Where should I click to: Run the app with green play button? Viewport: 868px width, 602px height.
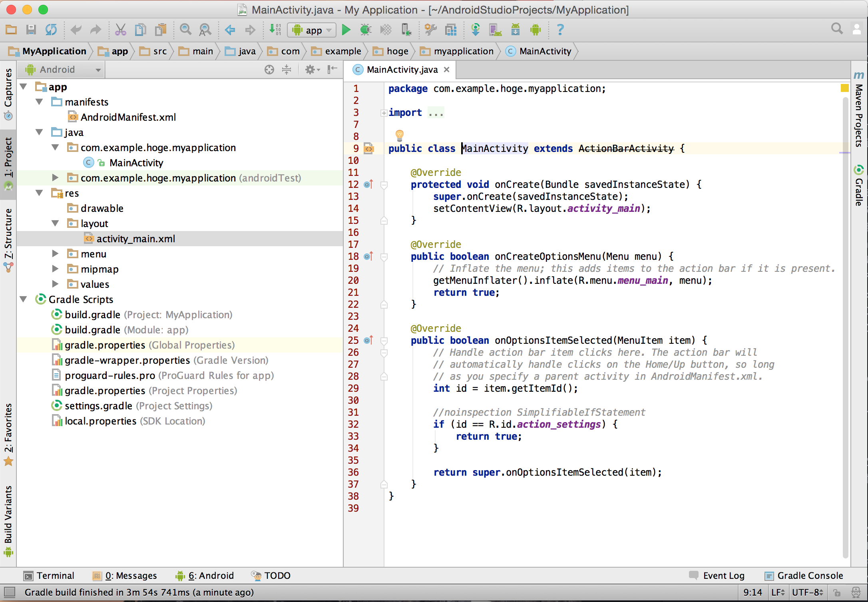[x=346, y=30]
